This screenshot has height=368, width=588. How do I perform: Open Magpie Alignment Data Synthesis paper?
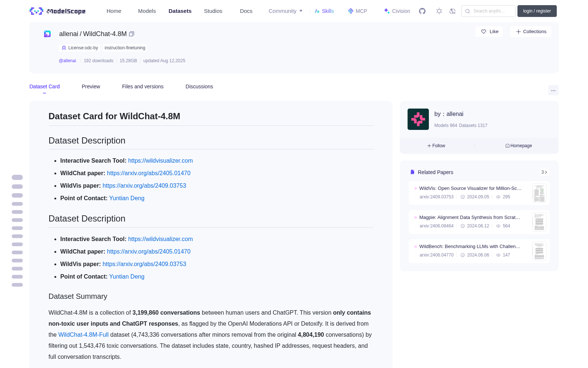click(470, 217)
